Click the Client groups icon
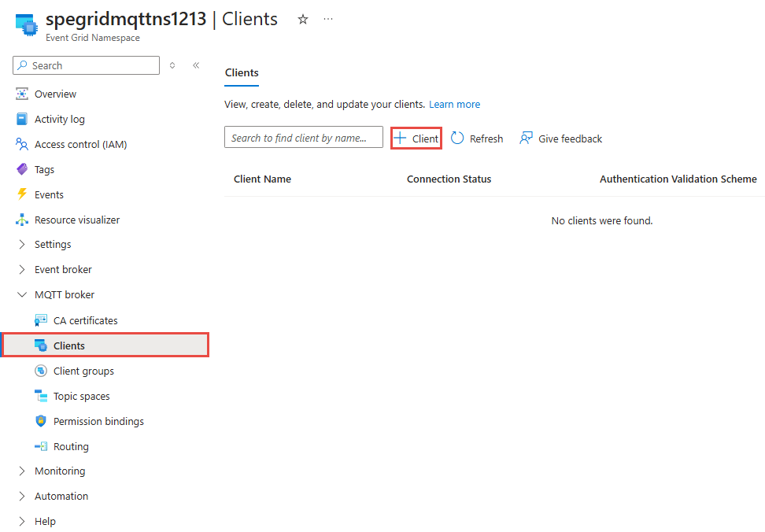This screenshot has height=532, width=765. 41,371
